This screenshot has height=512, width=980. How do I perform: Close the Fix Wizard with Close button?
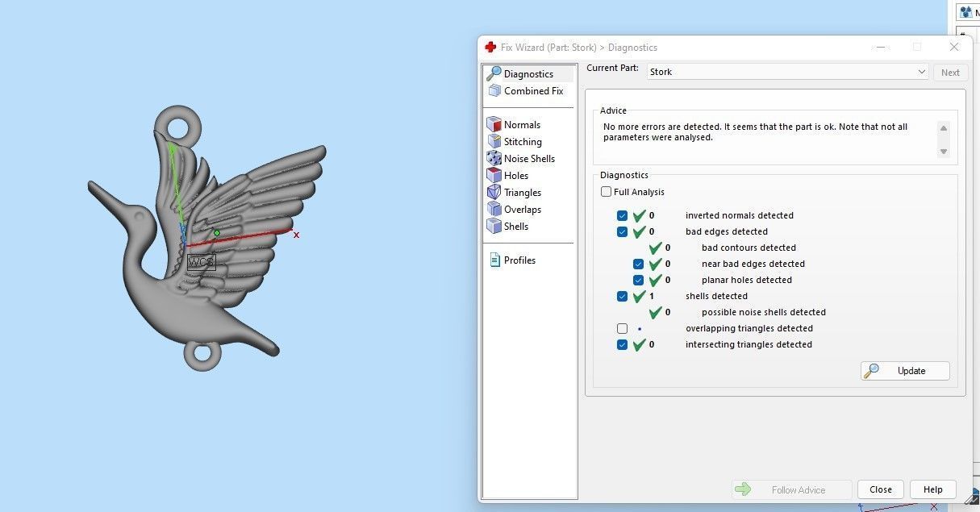pyautogui.click(x=881, y=489)
